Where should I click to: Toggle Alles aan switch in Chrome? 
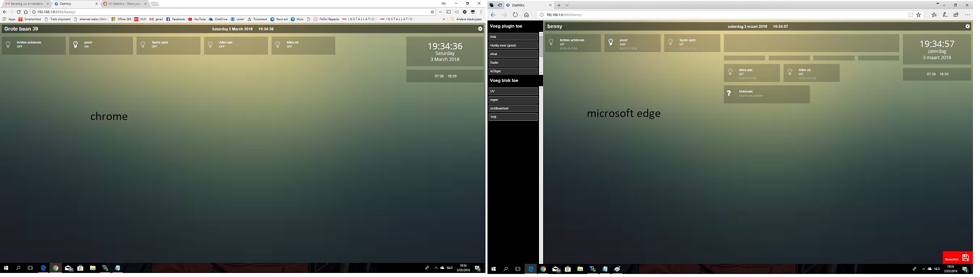point(236,45)
